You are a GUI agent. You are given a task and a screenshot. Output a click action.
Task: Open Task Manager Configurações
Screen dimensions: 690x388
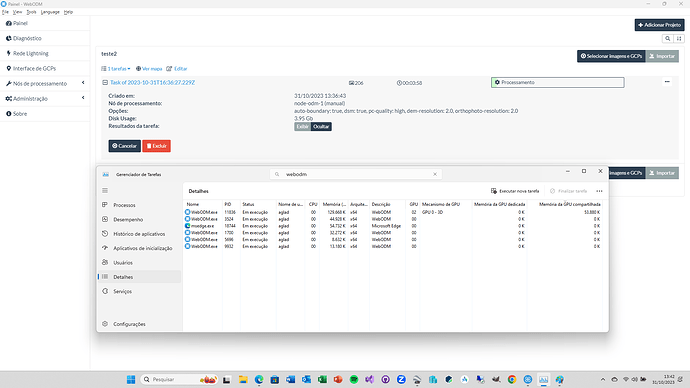coord(139,324)
